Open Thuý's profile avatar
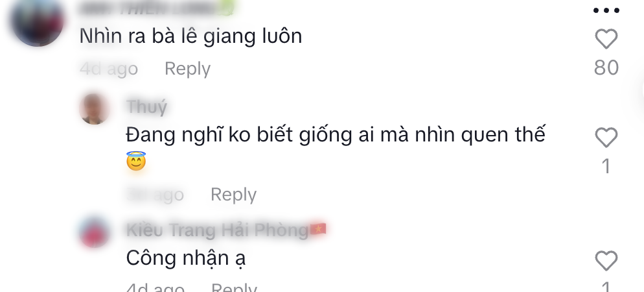Viewport: 644px width, 292px height. [x=94, y=109]
